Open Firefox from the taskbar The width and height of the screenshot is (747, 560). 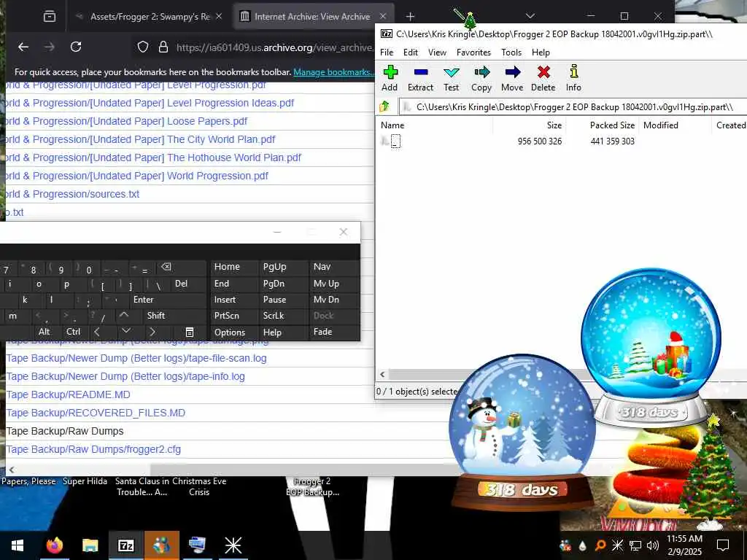coord(54,545)
